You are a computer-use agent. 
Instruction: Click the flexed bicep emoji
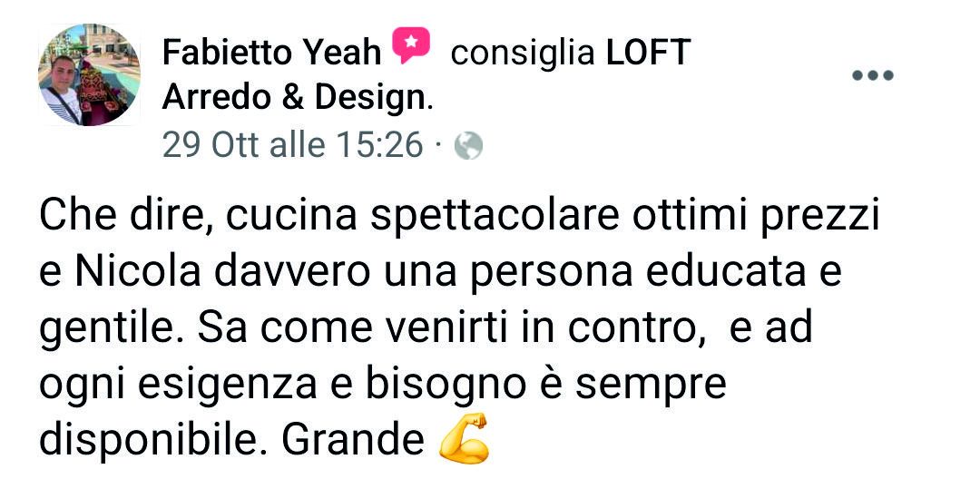(x=463, y=437)
